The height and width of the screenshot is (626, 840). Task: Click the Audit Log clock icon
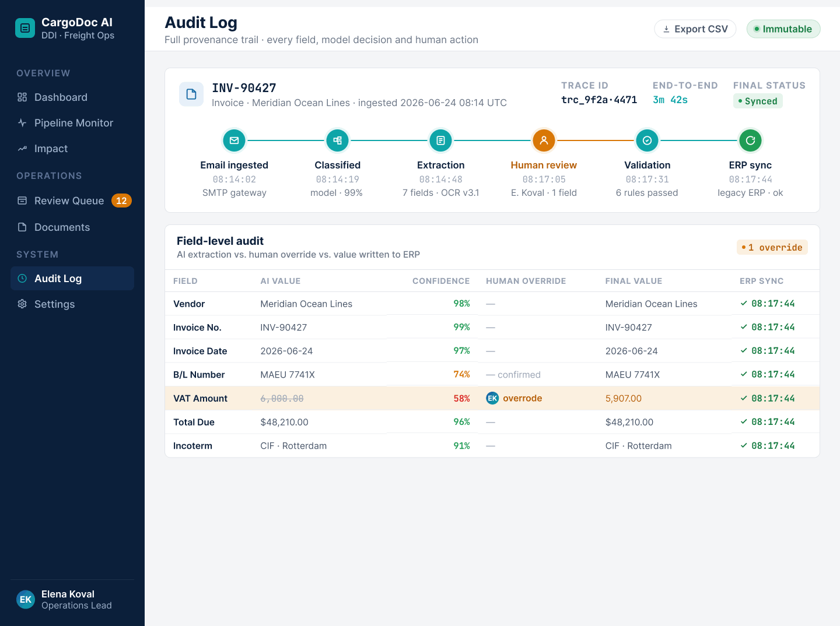(22, 279)
